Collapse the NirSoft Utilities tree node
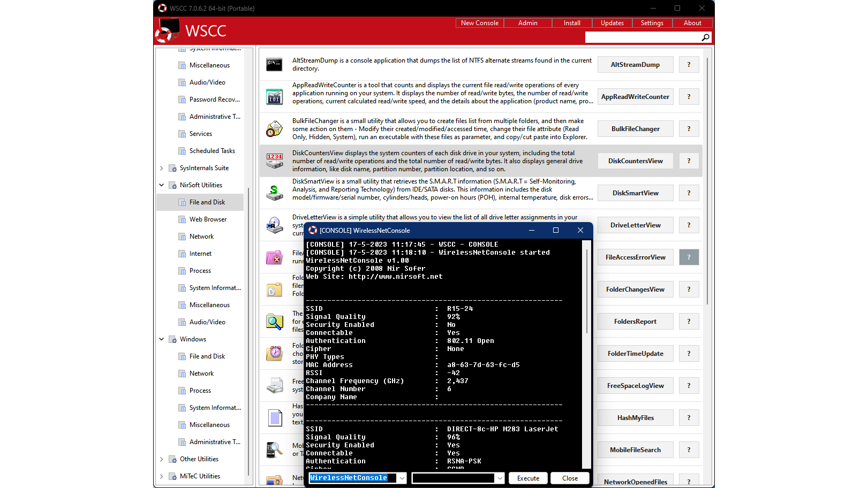Image resolution: width=868 pixels, height=488 pixels. [162, 185]
